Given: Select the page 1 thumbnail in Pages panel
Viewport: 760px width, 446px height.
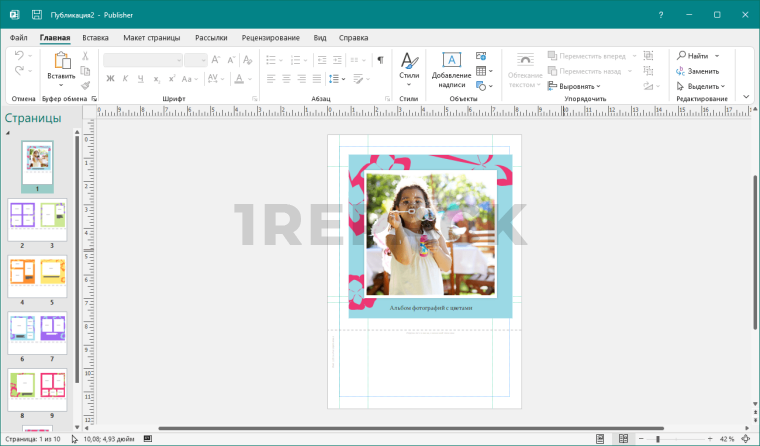Looking at the screenshot, I should coord(38,162).
